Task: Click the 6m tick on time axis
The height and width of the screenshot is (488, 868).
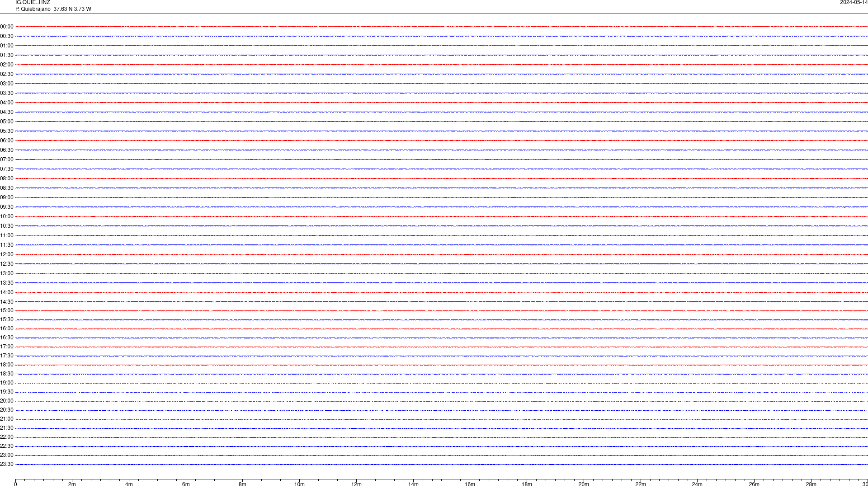Action: tap(186, 484)
